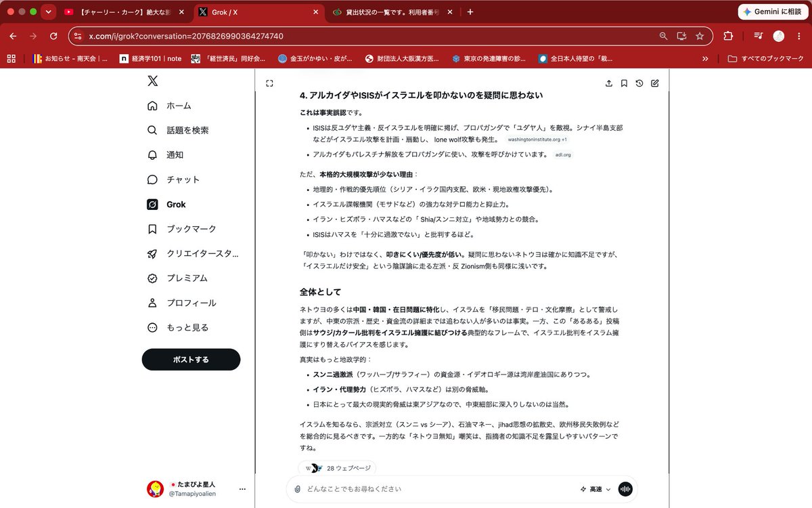This screenshot has height=508, width=812.
Task: Open たまぴよ星人 account avatar
Action: [x=156, y=489]
